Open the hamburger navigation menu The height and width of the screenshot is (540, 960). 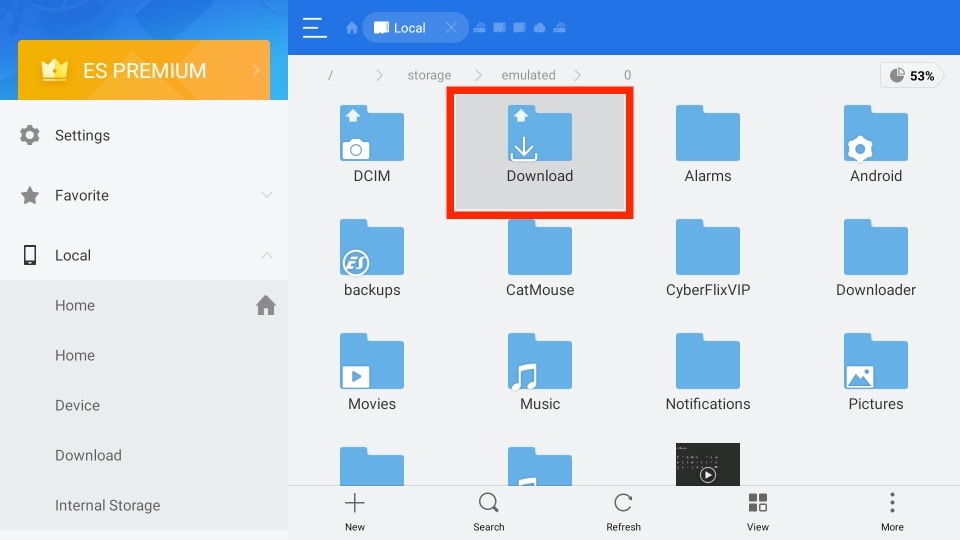(x=314, y=28)
